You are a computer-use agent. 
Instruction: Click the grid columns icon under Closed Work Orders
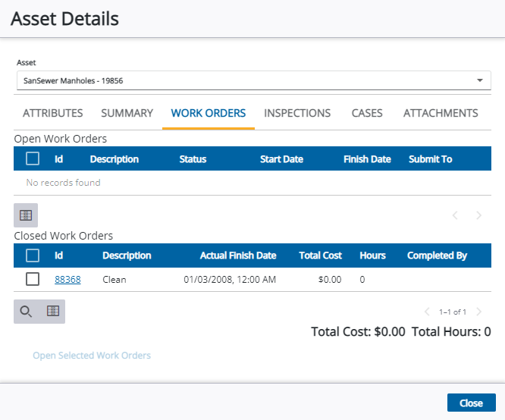(52, 312)
